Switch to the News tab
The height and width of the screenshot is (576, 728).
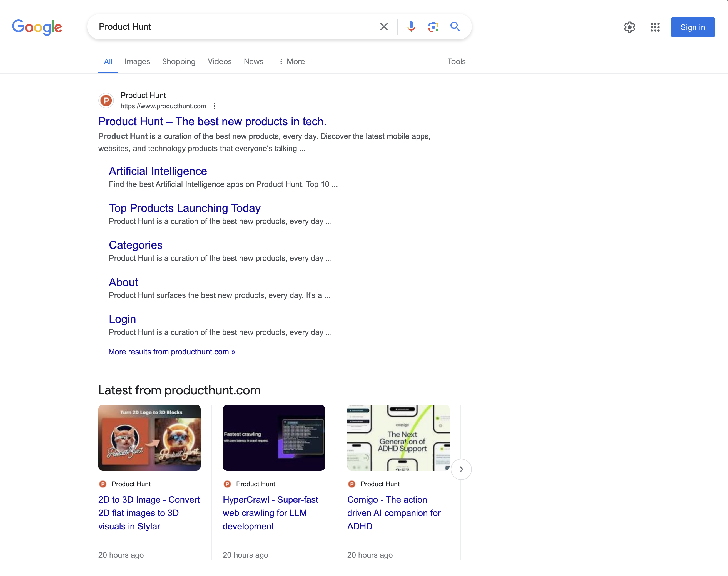pos(253,61)
